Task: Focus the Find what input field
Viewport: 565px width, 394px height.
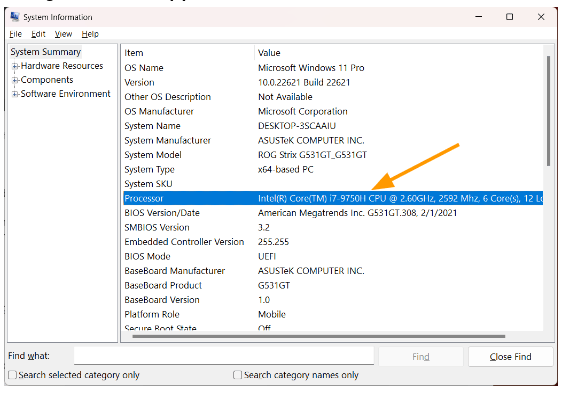Action: 224,355
